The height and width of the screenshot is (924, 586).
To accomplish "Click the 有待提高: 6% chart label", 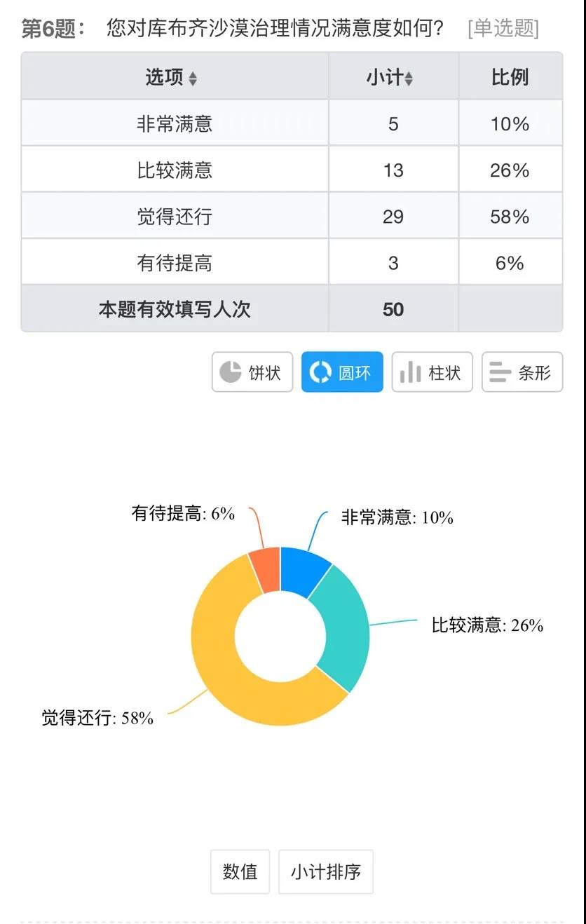I will [183, 514].
